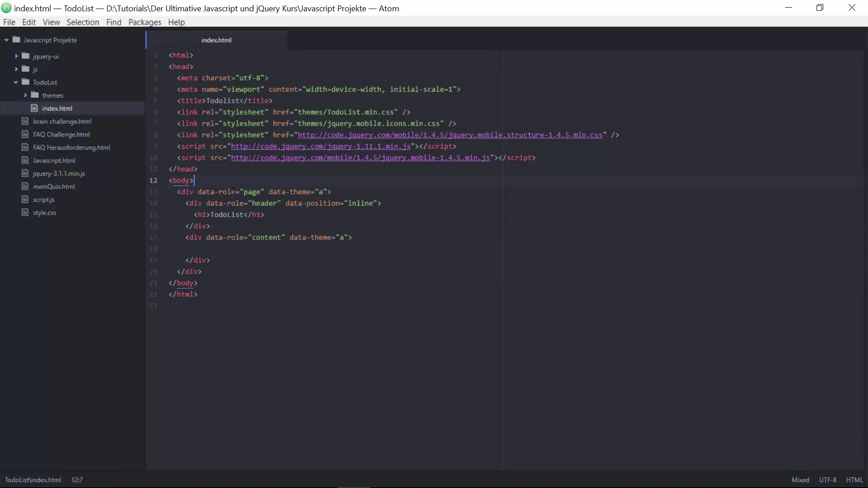Change UTF-8 encoding in status bar
868x488 pixels.
coord(828,480)
